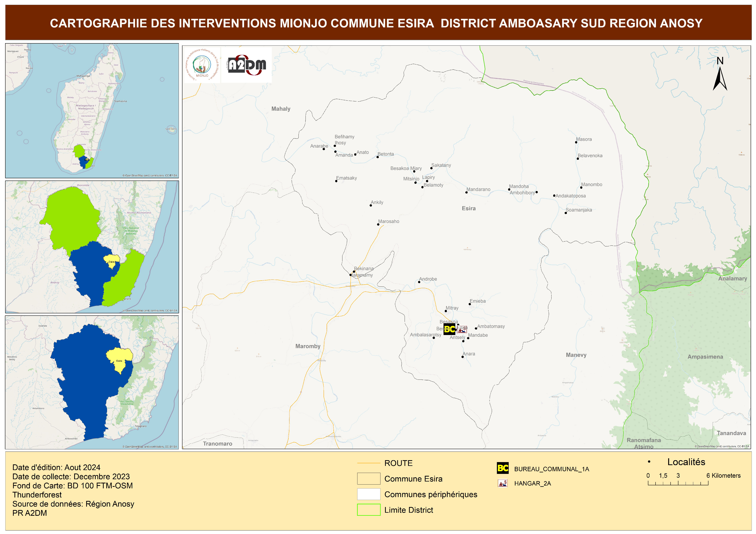
Task: Click the Marosaho locality label
Action: [388, 221]
